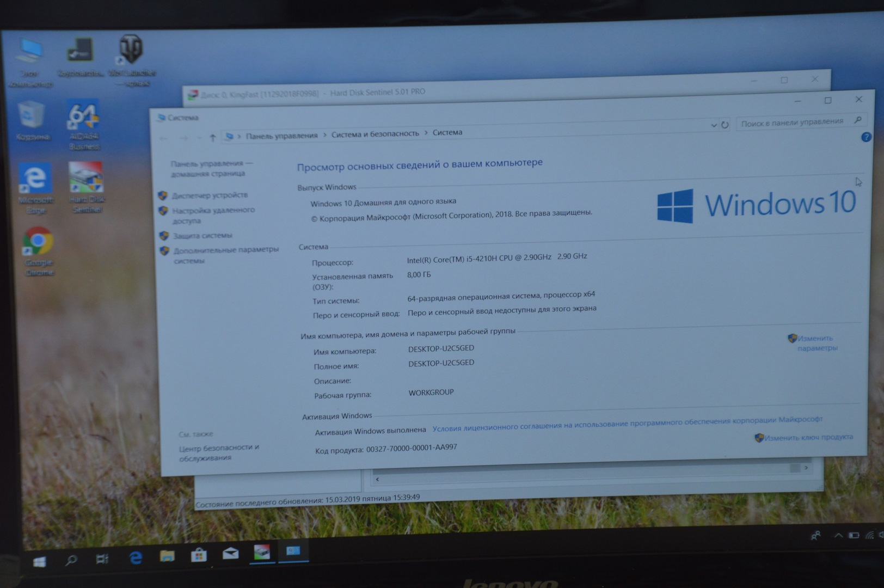
Task: Open Microsoft Store from the taskbar
Action: coord(199,555)
